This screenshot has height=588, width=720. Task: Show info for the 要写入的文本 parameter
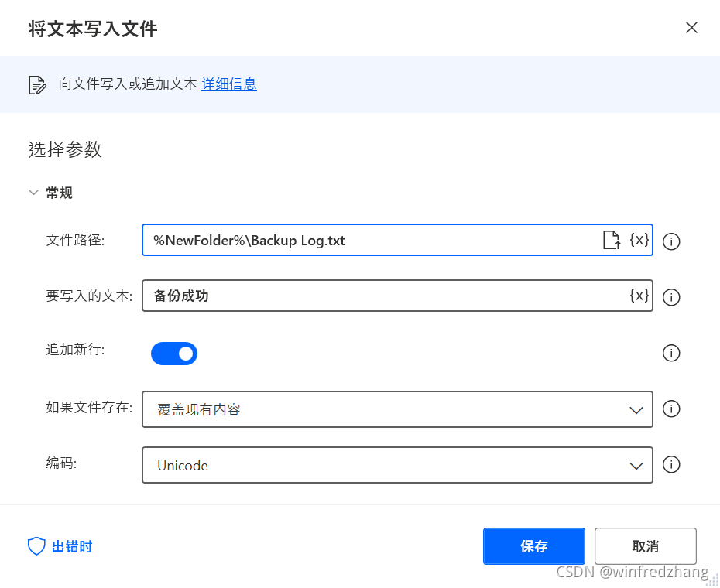[671, 297]
